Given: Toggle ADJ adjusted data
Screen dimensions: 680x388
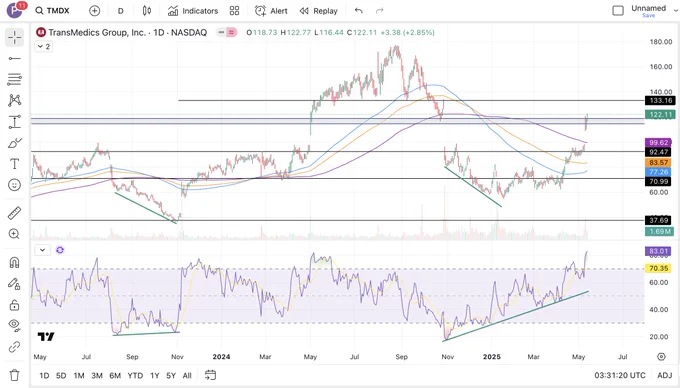Looking at the screenshot, I should (665, 375).
